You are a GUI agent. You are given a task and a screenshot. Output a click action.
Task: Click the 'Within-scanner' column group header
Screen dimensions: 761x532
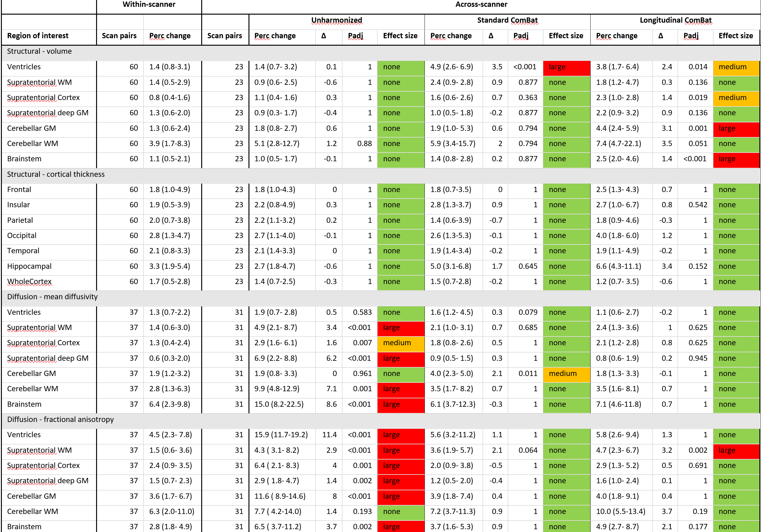(x=149, y=5)
